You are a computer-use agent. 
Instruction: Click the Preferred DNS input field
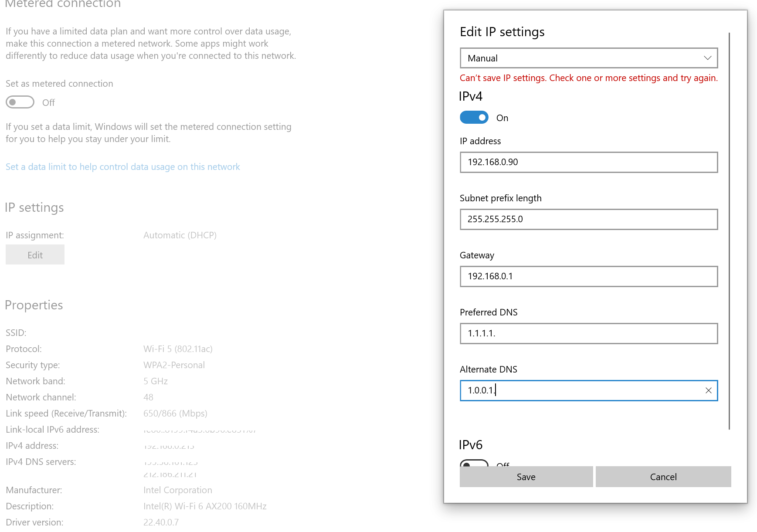click(588, 333)
